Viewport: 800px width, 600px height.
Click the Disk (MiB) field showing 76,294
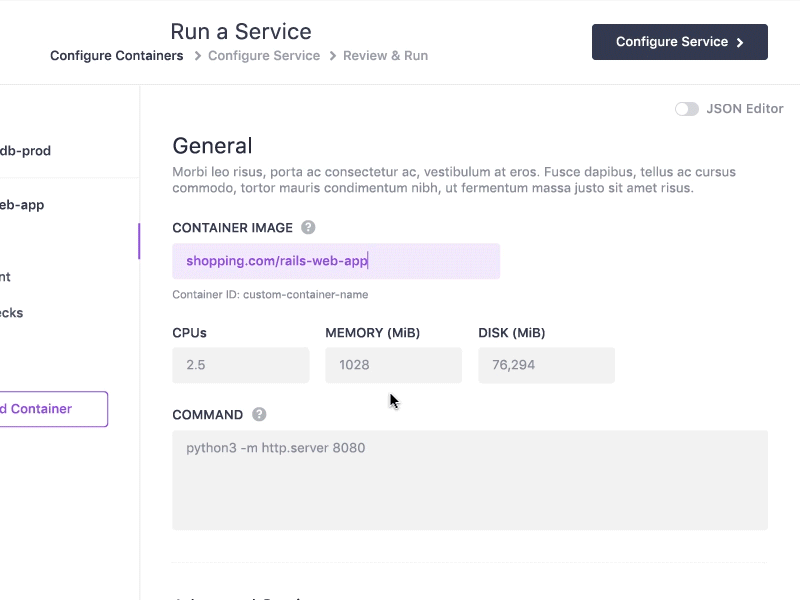tap(546, 365)
